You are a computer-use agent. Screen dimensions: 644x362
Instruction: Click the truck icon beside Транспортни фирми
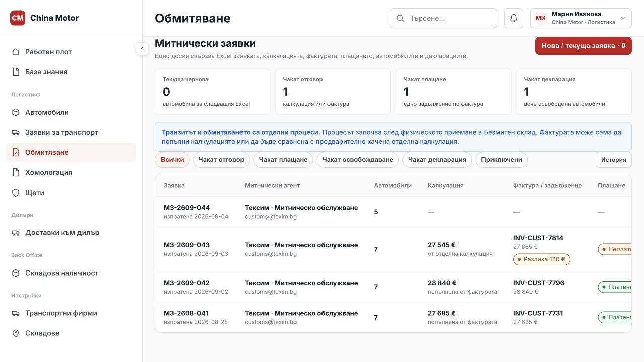(x=16, y=313)
